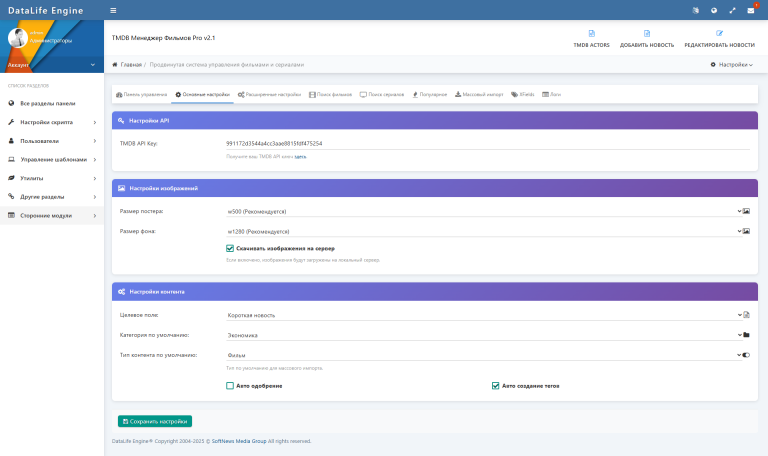The width and height of the screenshot is (768, 456).
Task: Enable the Авто одобрение checkbox
Action: point(230,385)
